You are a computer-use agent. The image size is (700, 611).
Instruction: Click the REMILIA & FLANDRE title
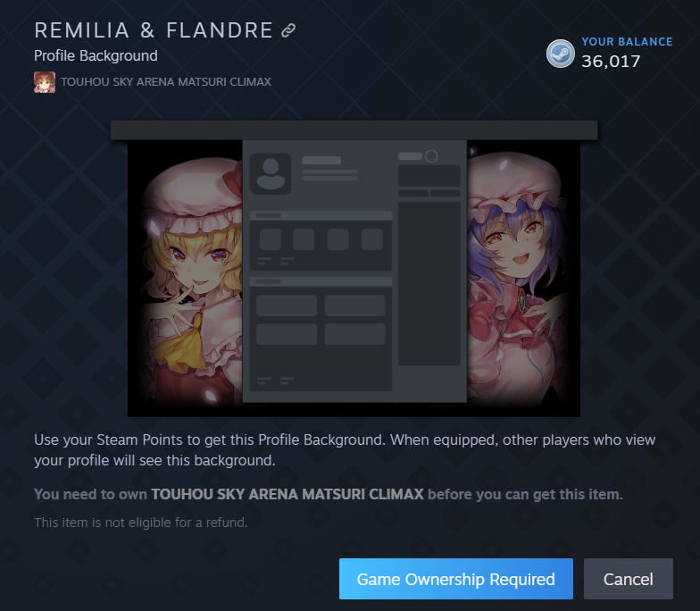coord(154,30)
